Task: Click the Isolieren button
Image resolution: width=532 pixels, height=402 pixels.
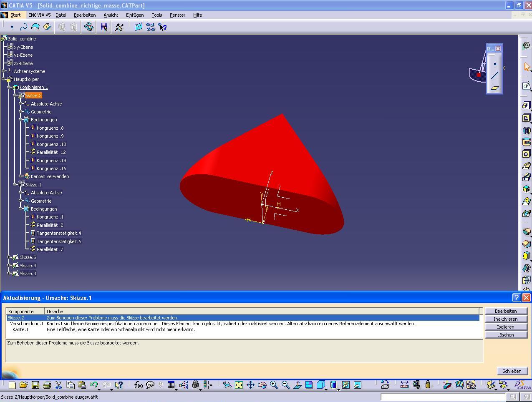Action: (x=506, y=327)
